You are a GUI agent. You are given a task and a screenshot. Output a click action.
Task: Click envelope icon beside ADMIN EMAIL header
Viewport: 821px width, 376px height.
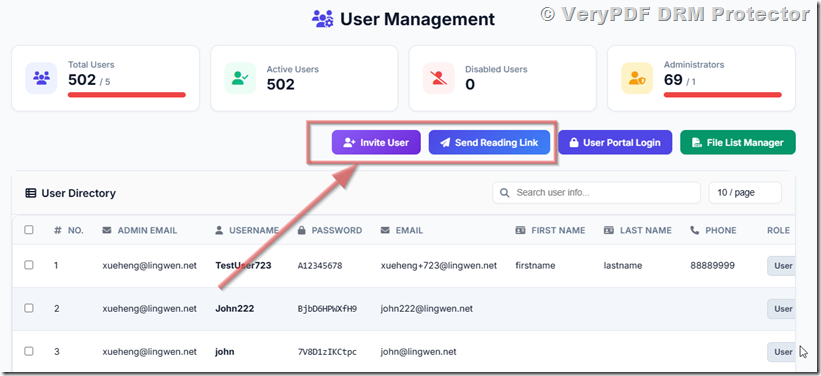107,230
